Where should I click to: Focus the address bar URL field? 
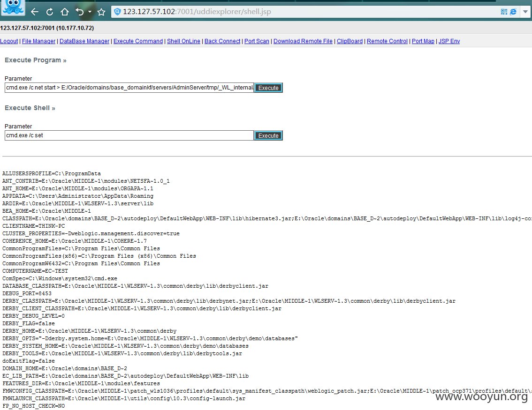point(305,12)
